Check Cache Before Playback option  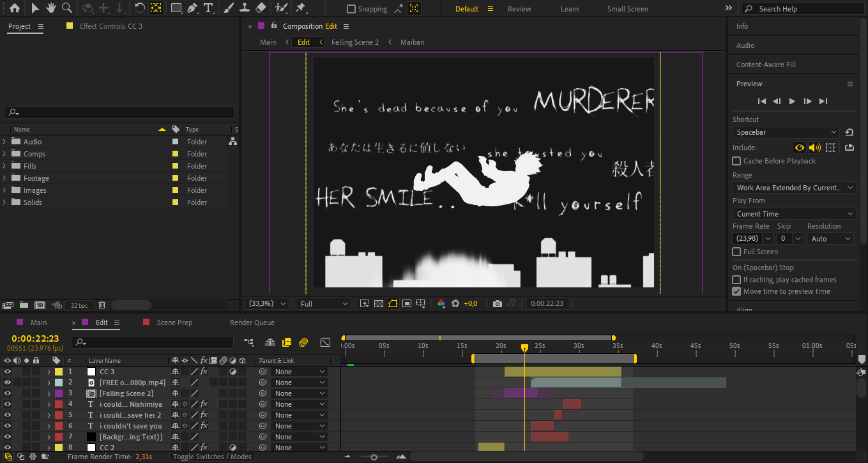point(736,161)
